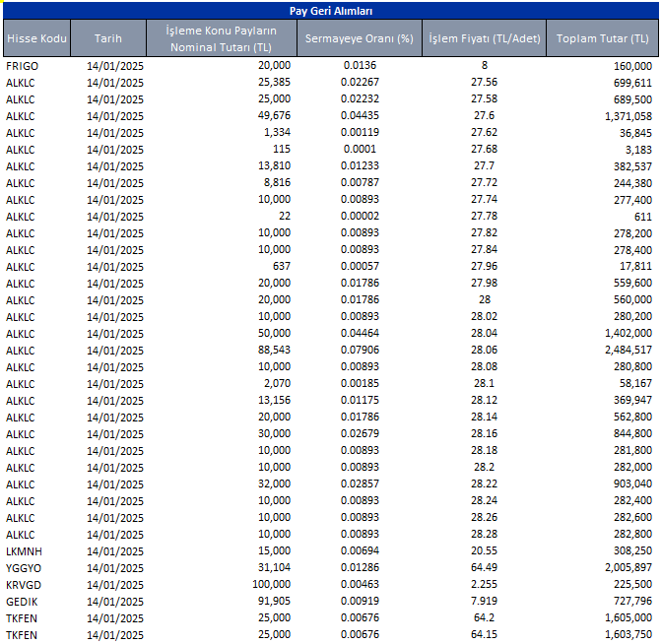The image size is (661, 644).
Task: Select the 'Sermayeye Oranı (%)' column header
Action: point(357,38)
